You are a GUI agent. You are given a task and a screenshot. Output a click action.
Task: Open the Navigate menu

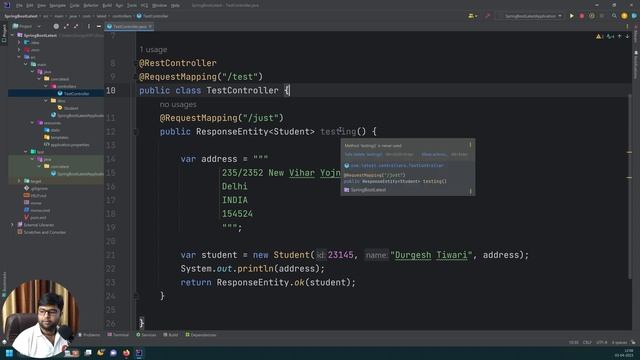click(58, 6)
